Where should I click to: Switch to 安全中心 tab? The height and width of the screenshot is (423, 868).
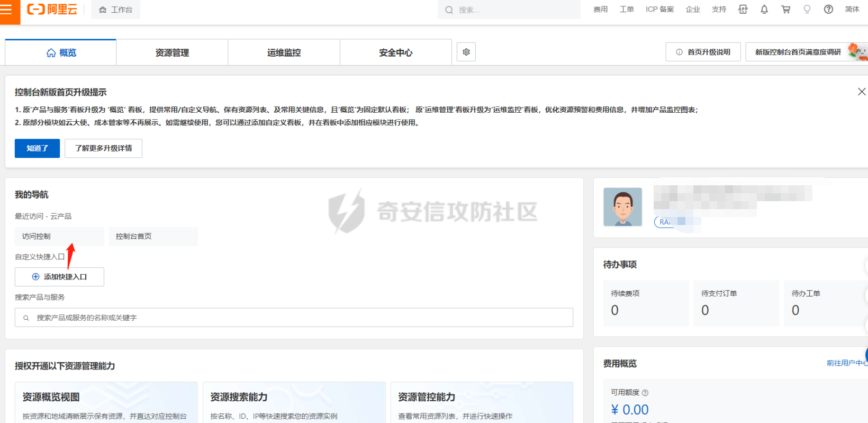point(396,52)
